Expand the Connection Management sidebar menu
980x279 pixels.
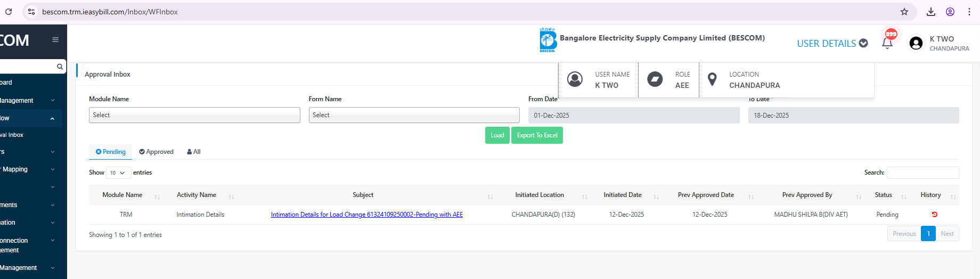(31, 245)
